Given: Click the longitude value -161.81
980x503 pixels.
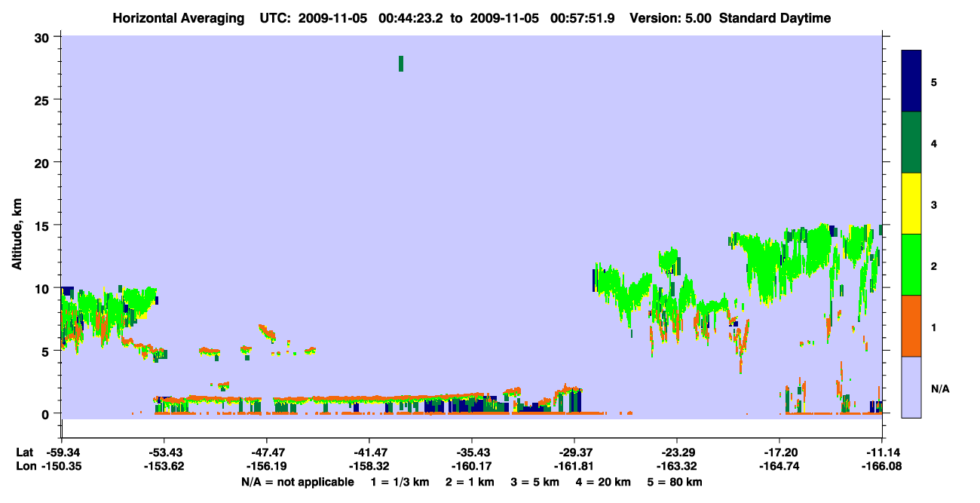Looking at the screenshot, I should [x=574, y=467].
